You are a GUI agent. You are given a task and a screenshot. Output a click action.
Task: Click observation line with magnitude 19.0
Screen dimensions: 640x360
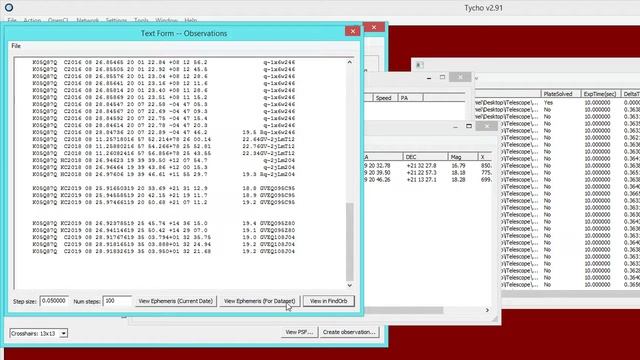(x=164, y=237)
